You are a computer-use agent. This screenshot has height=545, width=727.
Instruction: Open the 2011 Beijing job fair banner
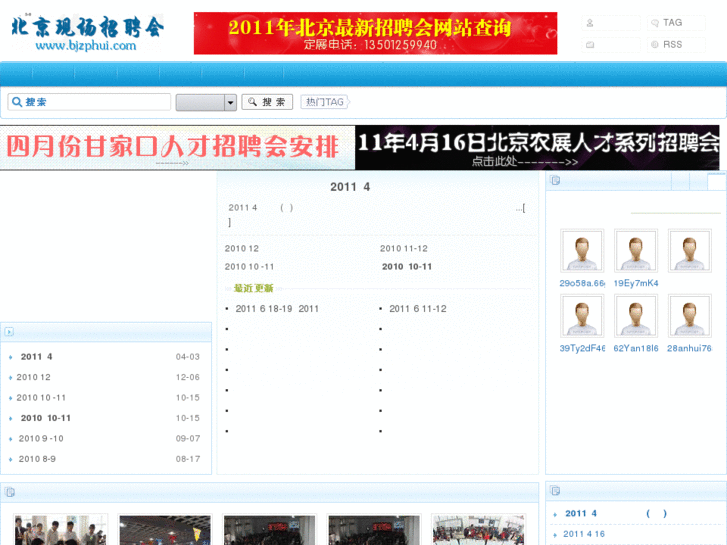point(375,33)
